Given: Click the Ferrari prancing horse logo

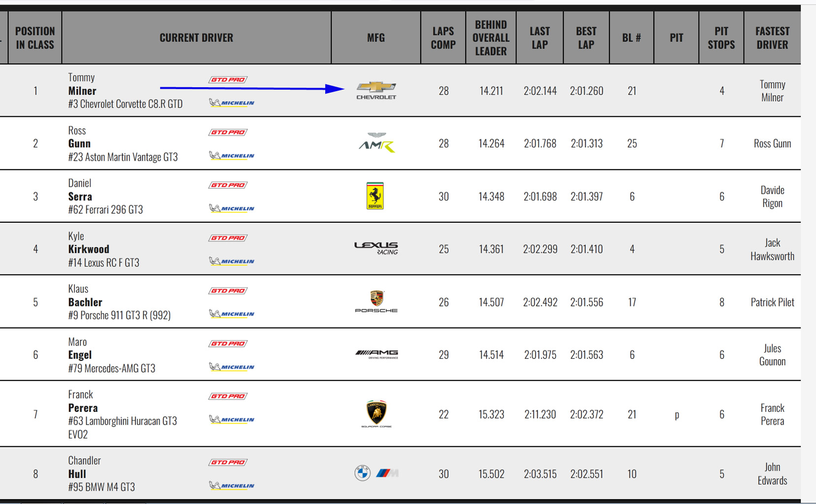Looking at the screenshot, I should point(375,196).
